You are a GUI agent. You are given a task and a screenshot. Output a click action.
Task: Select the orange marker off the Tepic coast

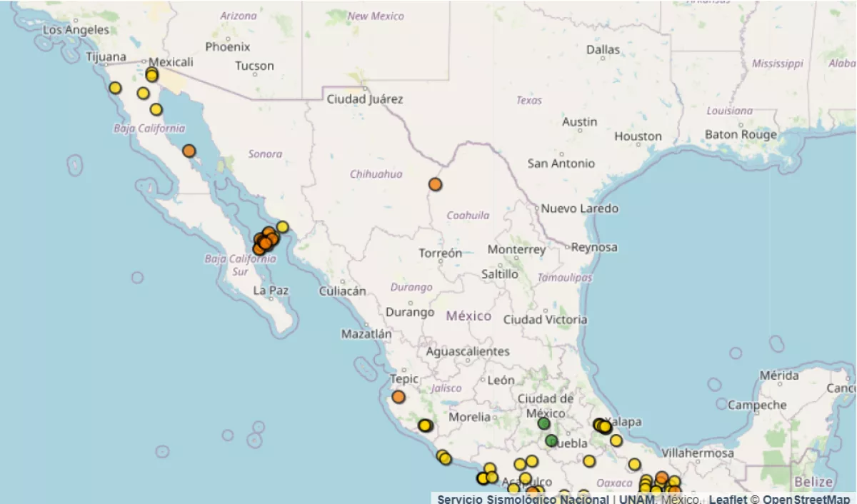coord(397,395)
